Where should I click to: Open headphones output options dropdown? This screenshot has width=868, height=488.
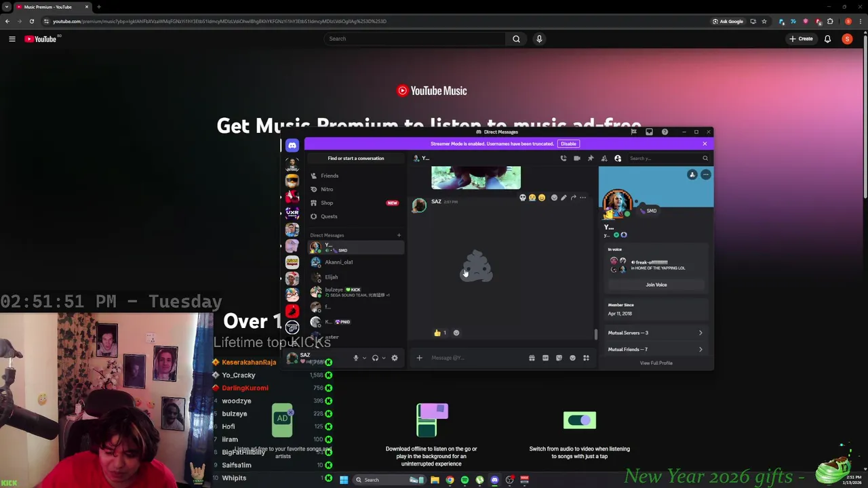coord(384,358)
